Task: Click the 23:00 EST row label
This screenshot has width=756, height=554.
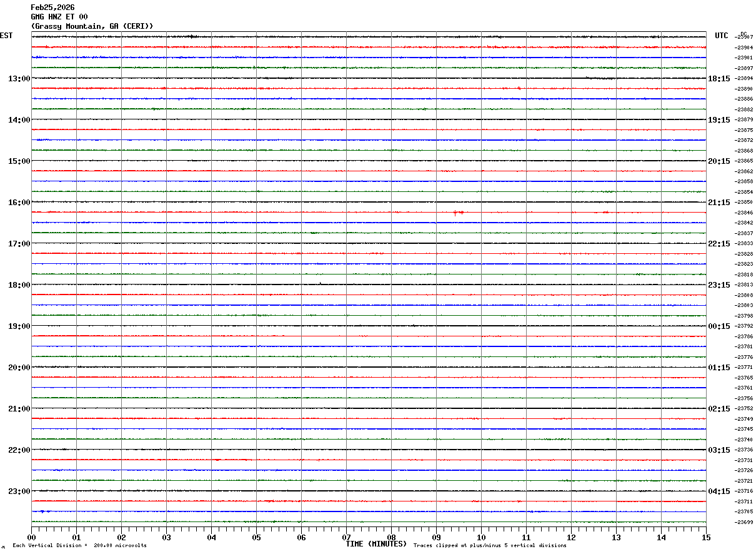Action: [x=19, y=491]
